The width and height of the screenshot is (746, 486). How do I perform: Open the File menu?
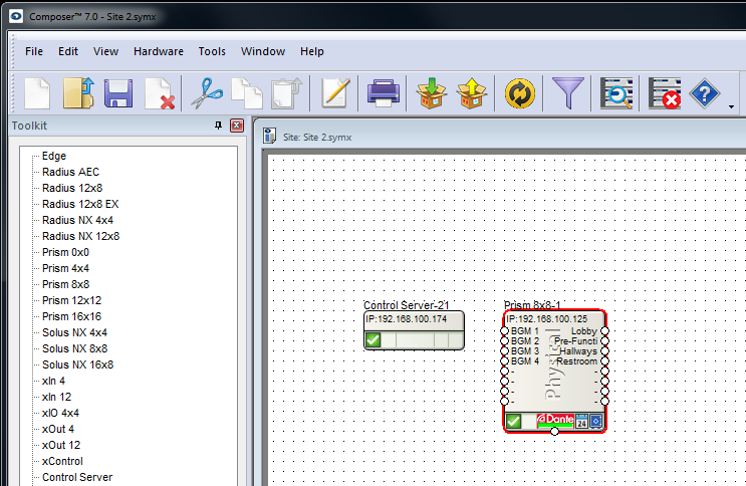34,51
